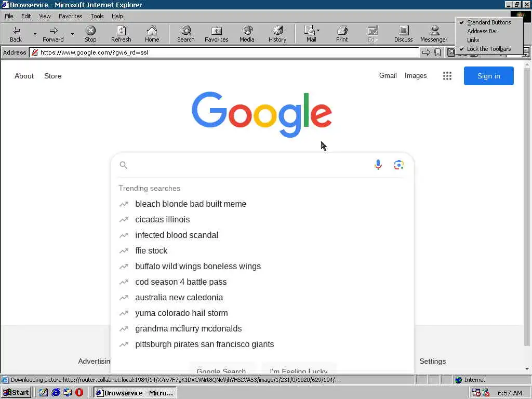The image size is (532, 399).
Task: Open the Gmail link
Action: tap(388, 76)
